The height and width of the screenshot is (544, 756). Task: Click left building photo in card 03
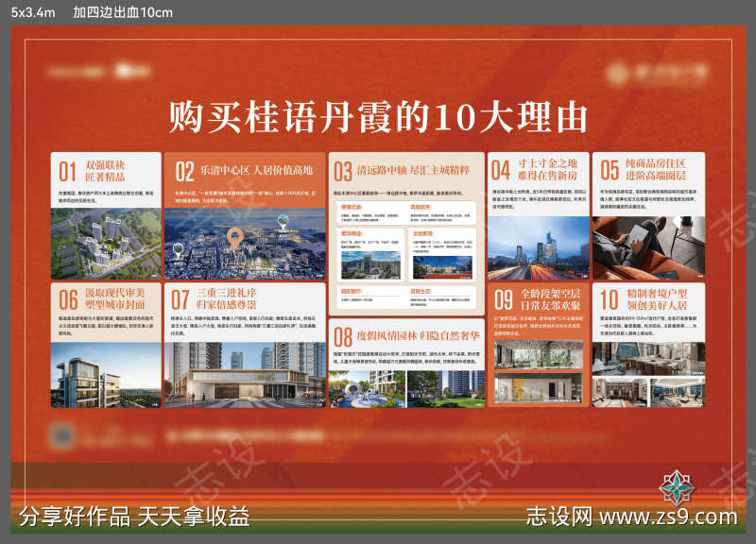[x=370, y=264]
